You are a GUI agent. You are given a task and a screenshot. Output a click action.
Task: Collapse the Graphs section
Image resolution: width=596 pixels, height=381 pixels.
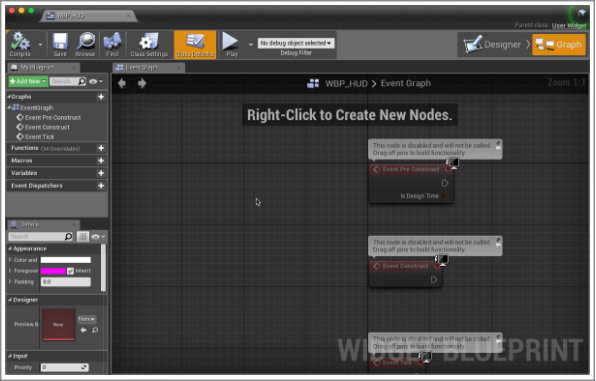9,97
